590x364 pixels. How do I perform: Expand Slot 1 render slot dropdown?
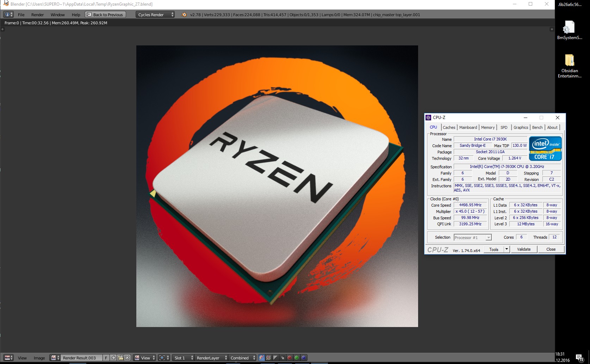(x=184, y=358)
